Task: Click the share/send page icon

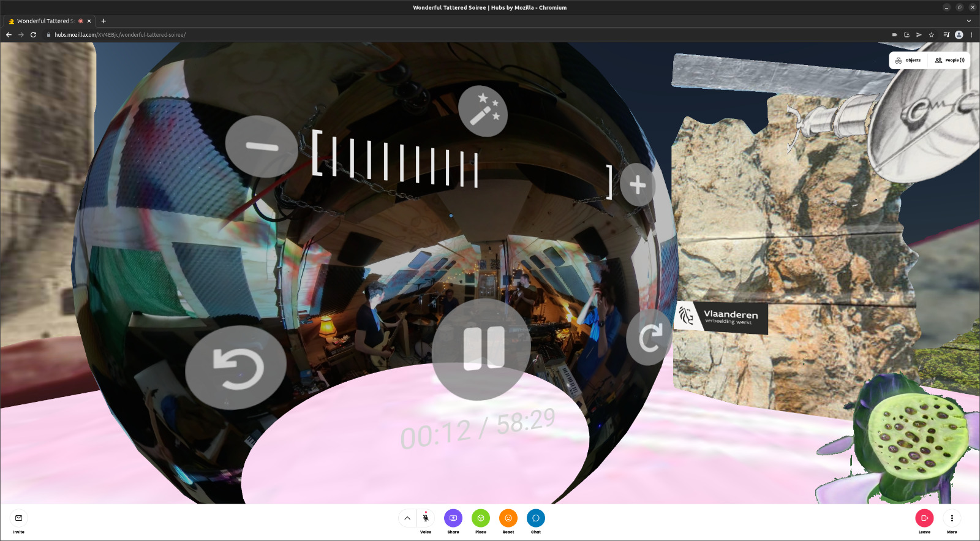Action: point(919,35)
